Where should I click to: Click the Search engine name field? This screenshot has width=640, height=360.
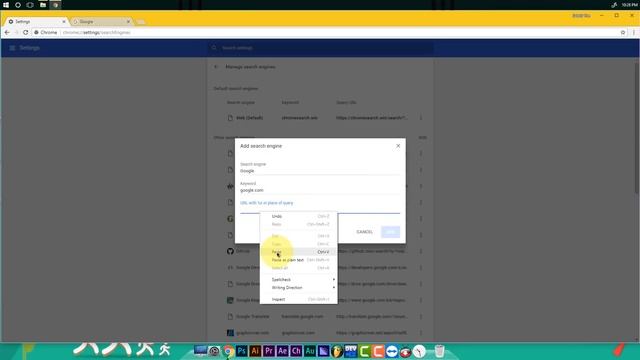(320, 171)
